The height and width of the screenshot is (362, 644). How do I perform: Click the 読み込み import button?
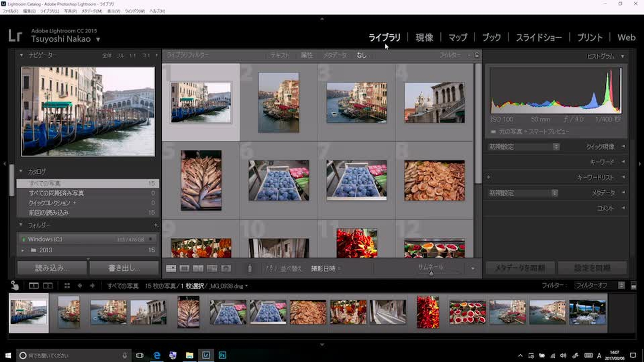tap(52, 268)
